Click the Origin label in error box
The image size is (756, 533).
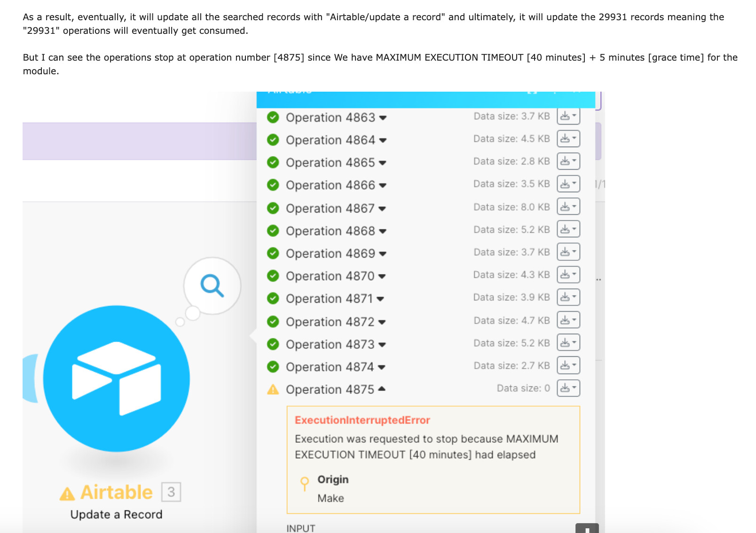click(x=333, y=479)
